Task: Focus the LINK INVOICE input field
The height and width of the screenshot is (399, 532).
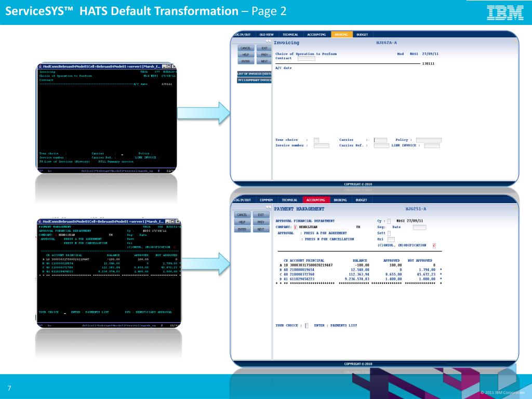Action: [432, 145]
